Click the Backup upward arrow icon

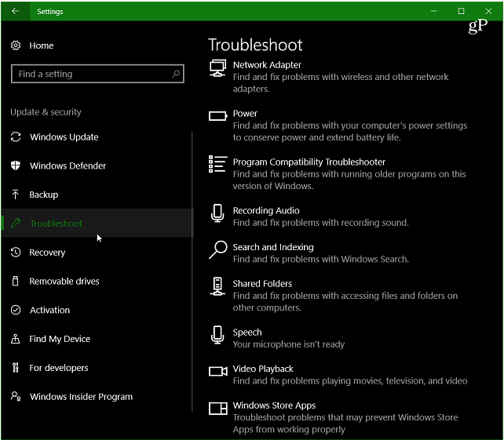[x=15, y=195]
